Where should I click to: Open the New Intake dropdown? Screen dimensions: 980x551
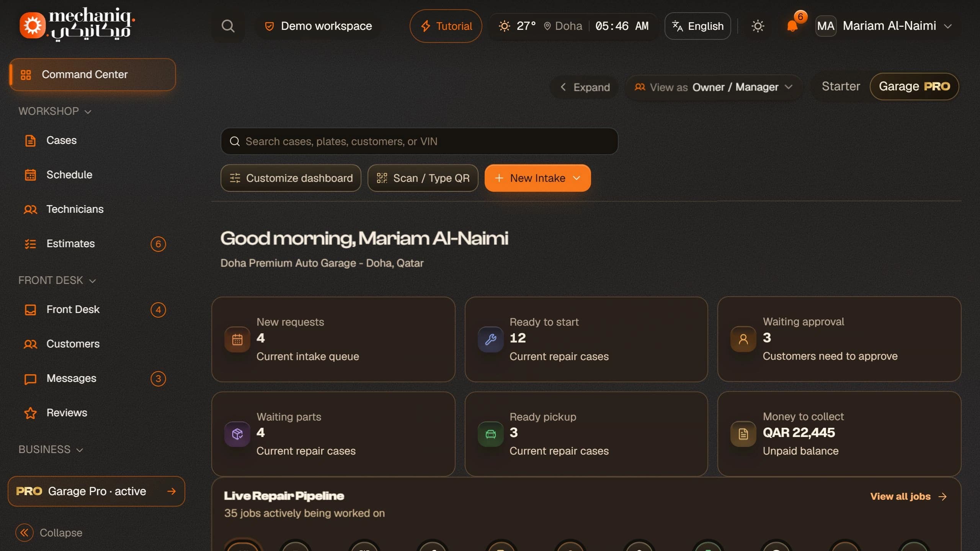coord(537,178)
